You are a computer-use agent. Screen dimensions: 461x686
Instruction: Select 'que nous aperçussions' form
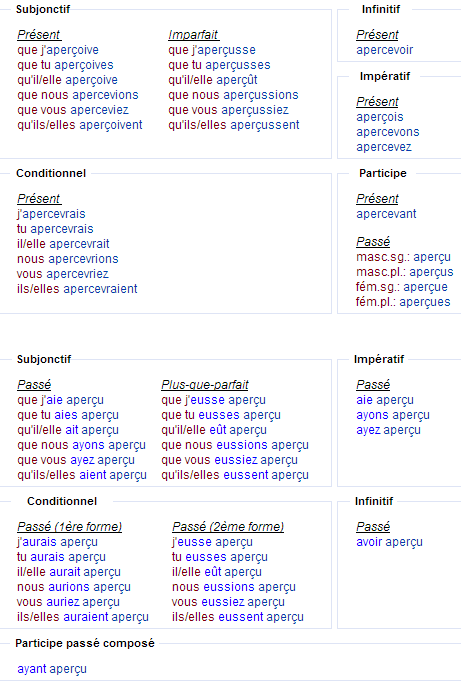pyautogui.click(x=233, y=95)
